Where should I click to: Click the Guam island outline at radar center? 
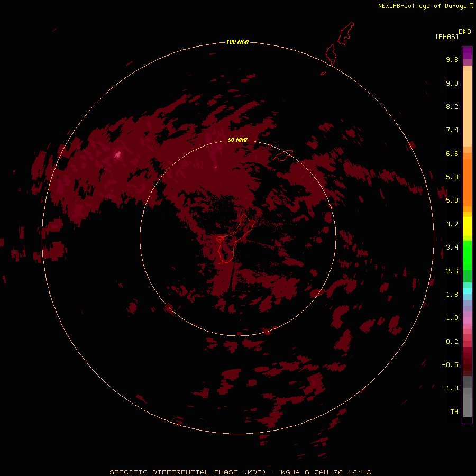tap(234, 240)
